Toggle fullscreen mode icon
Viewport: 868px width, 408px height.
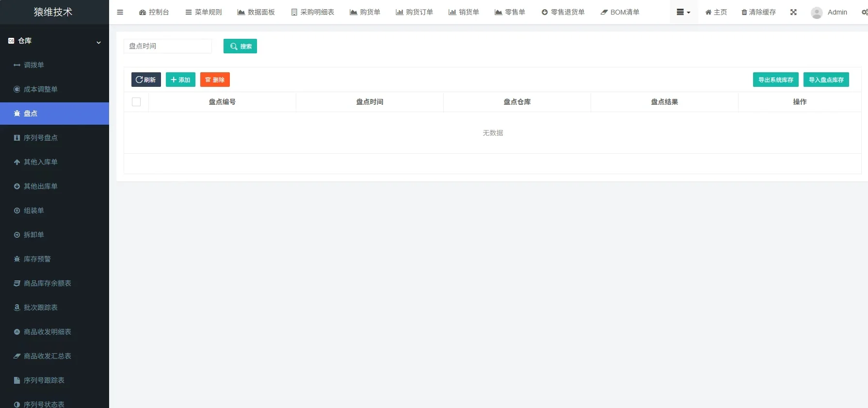793,12
